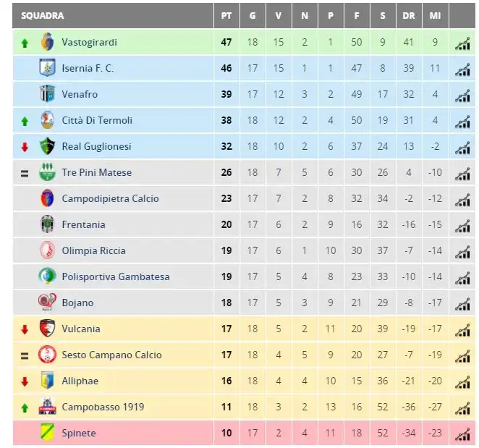Click the red down arrow beside Alliphae
The width and height of the screenshot is (479, 448).
(x=25, y=381)
